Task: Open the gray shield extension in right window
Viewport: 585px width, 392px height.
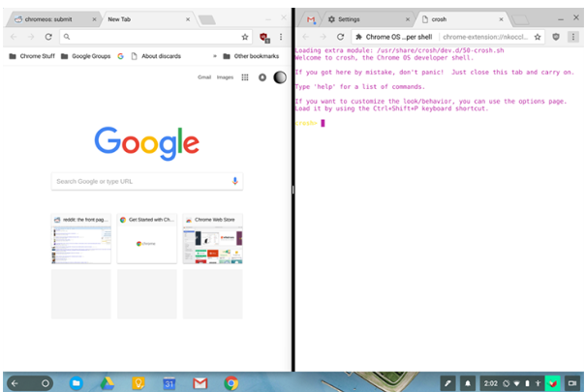Action: pos(556,37)
